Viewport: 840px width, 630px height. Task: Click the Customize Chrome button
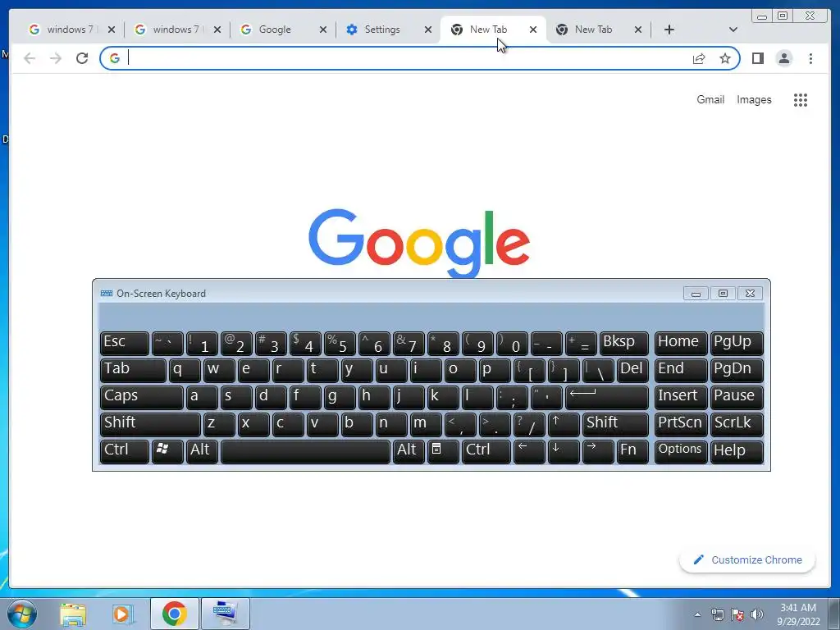click(x=747, y=559)
